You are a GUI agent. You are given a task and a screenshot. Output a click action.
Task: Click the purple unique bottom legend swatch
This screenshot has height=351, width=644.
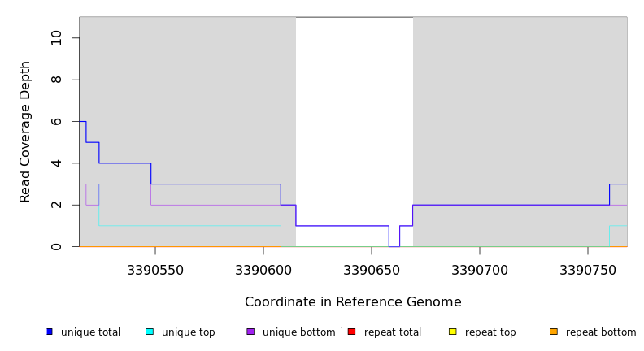point(250,331)
